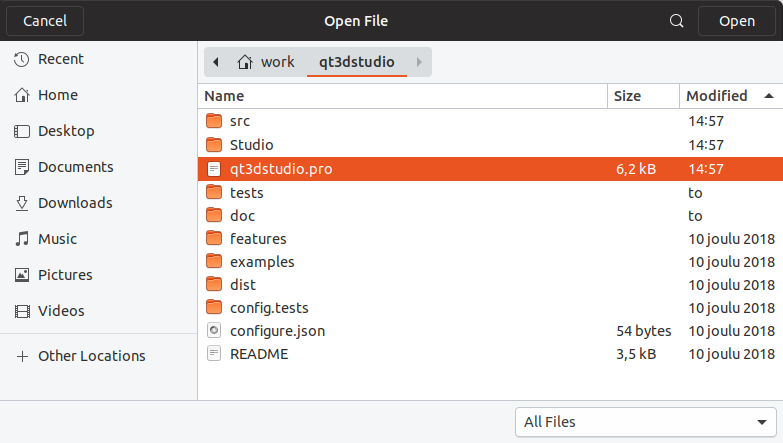Viewport: 783px width, 443px height.
Task: Expand Other Locations in sidebar
Action: [x=91, y=356]
